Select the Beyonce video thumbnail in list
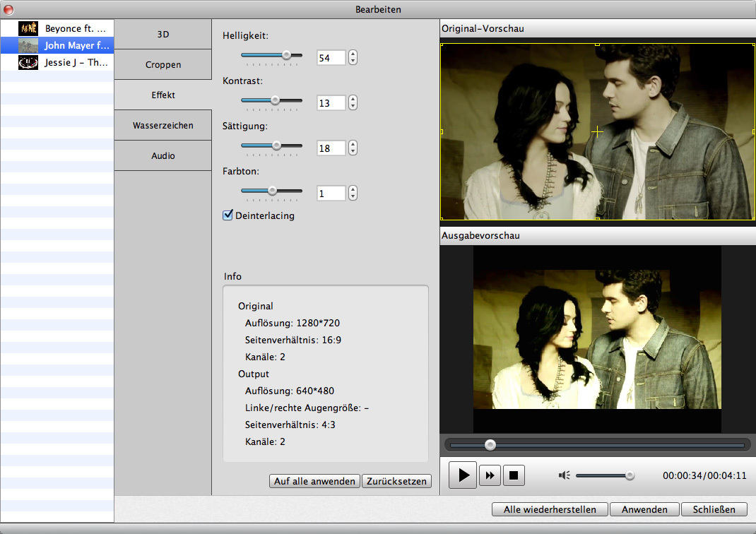Screen dimensions: 756x534 pos(28,28)
